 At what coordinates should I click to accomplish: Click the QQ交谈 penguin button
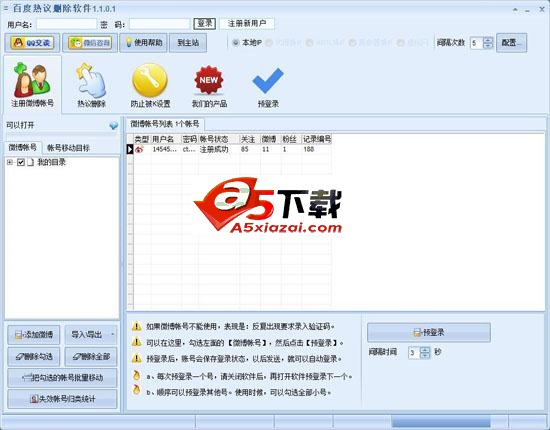(x=32, y=43)
